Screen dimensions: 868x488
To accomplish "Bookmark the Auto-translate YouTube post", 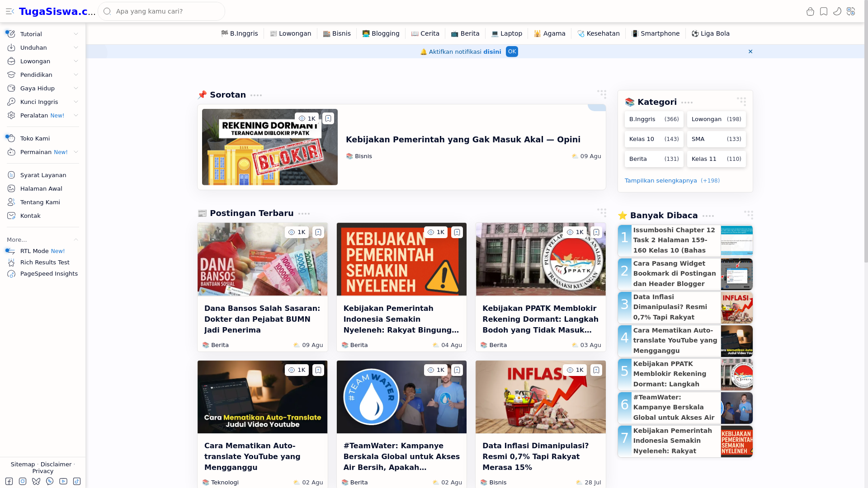I will point(318,370).
